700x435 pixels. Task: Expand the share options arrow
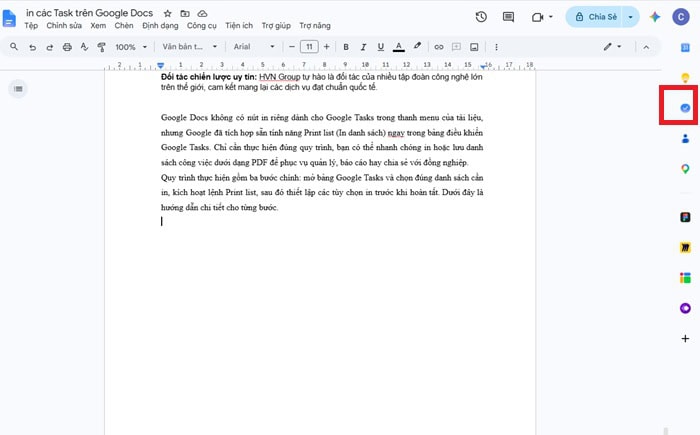click(630, 17)
